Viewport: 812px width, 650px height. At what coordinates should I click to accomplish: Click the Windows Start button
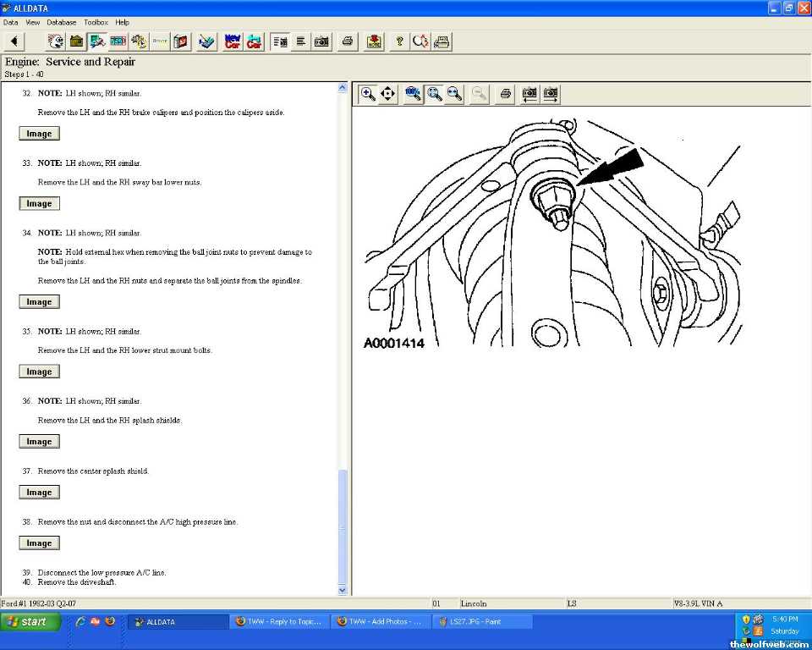30,621
